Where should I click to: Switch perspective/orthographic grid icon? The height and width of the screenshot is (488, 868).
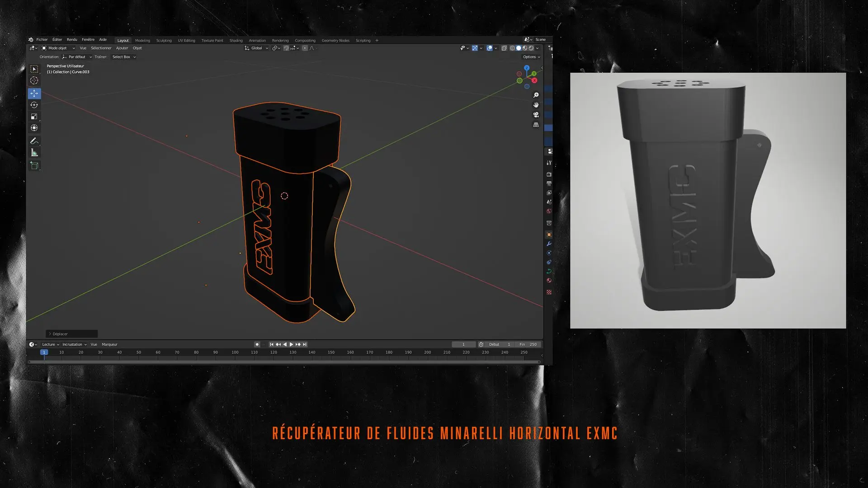(x=536, y=125)
